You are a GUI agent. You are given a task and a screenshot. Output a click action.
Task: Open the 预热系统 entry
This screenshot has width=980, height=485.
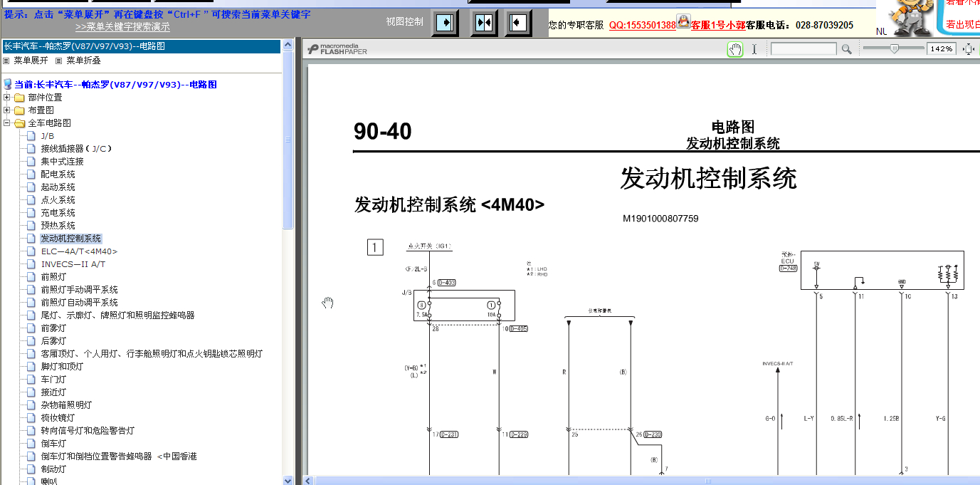(58, 225)
